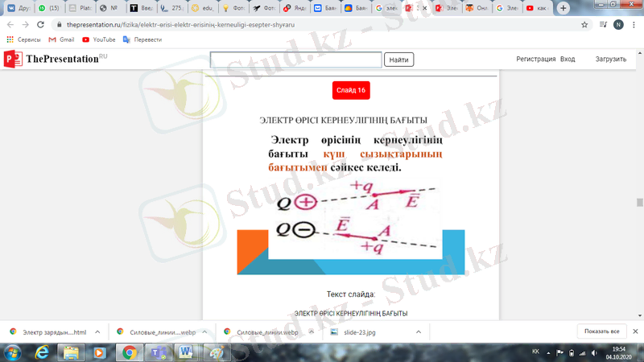The height and width of the screenshot is (362, 644).
Task: Click the address bar URL
Action: pos(180,25)
